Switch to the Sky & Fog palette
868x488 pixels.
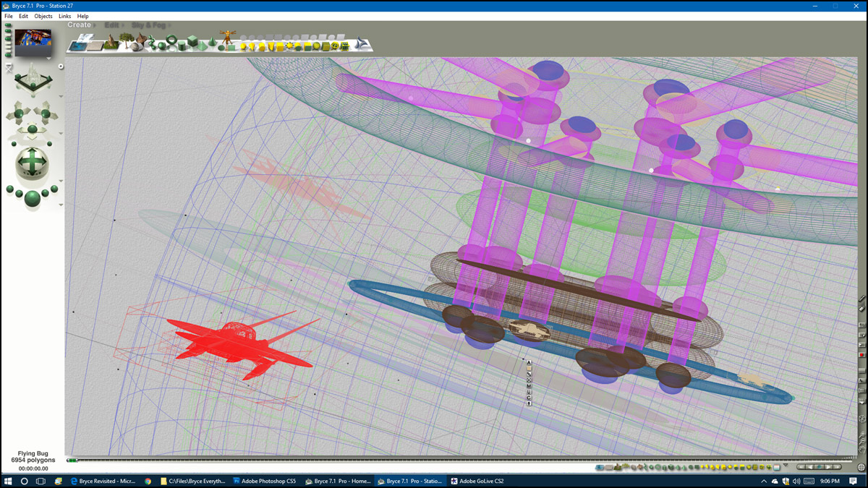[x=148, y=25]
